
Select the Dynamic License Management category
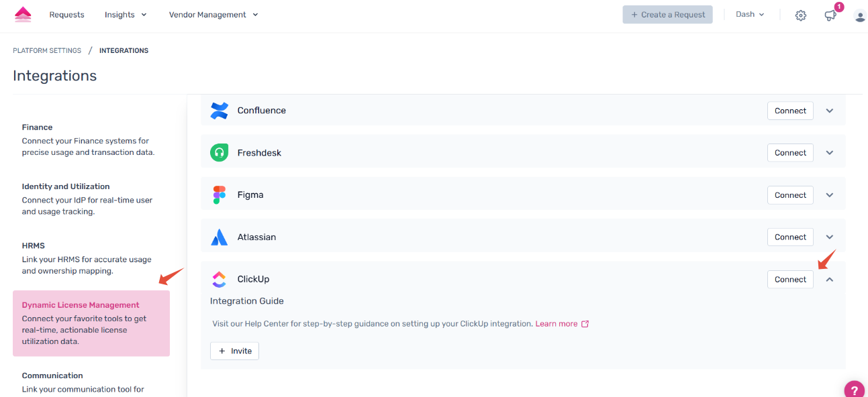click(91, 323)
